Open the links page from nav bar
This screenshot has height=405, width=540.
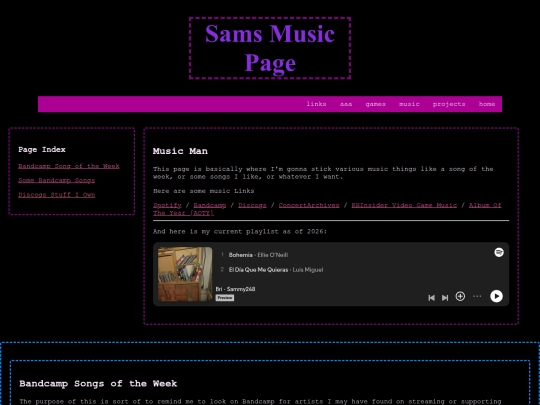click(316, 104)
